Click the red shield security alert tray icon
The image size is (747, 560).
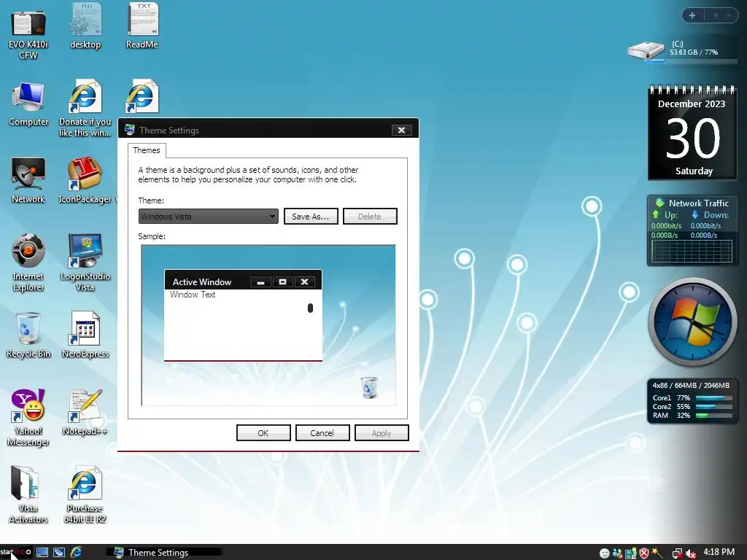tap(644, 553)
